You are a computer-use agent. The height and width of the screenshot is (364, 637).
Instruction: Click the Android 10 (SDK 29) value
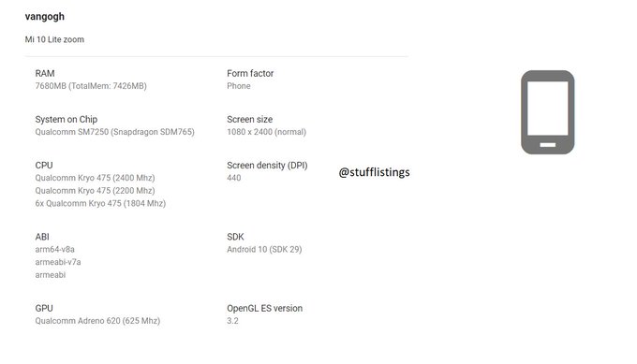click(264, 249)
